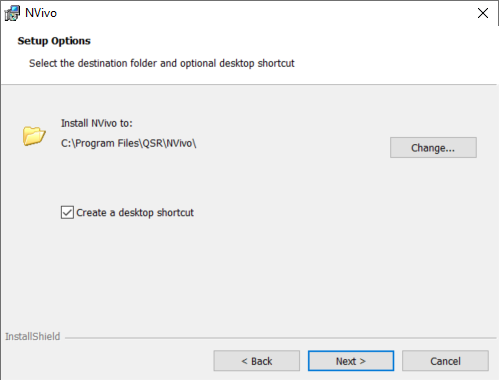The image size is (499, 380).
Task: Click the NVivo installer icon in title bar
Action: [12, 13]
